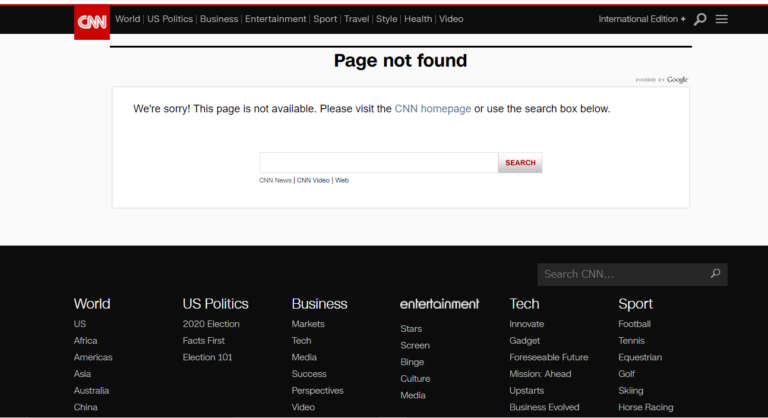Click the Markets link under Business

tap(308, 324)
